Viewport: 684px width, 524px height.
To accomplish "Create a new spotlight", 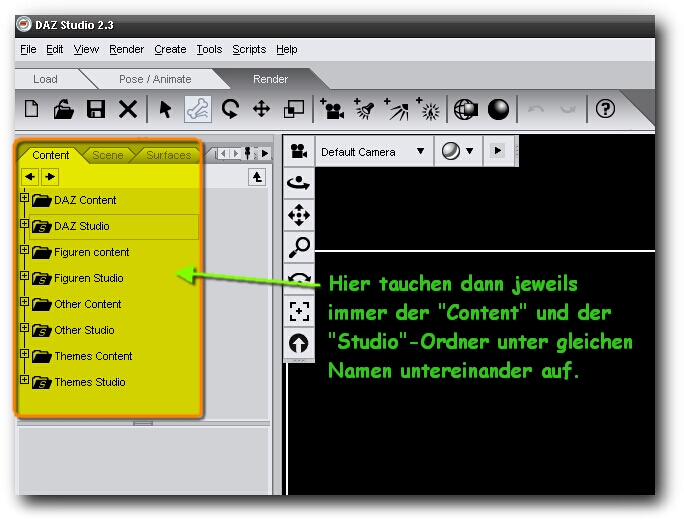I will (x=364, y=109).
